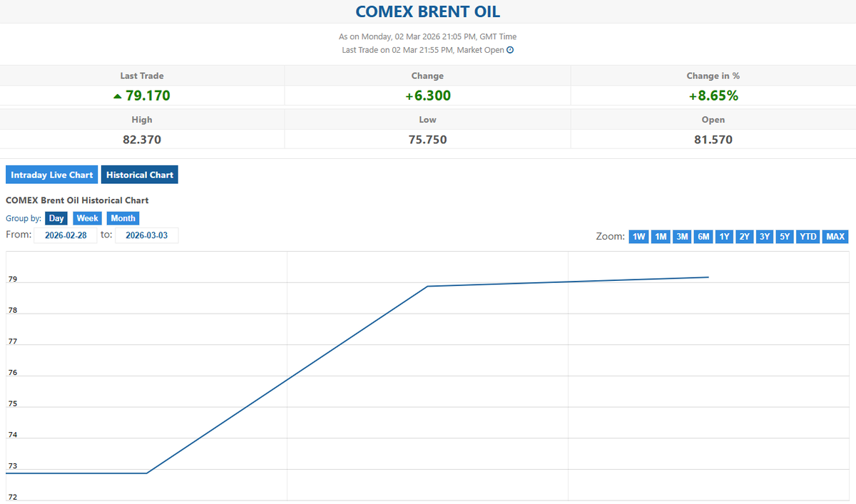Set zoom to MAX

(835, 237)
